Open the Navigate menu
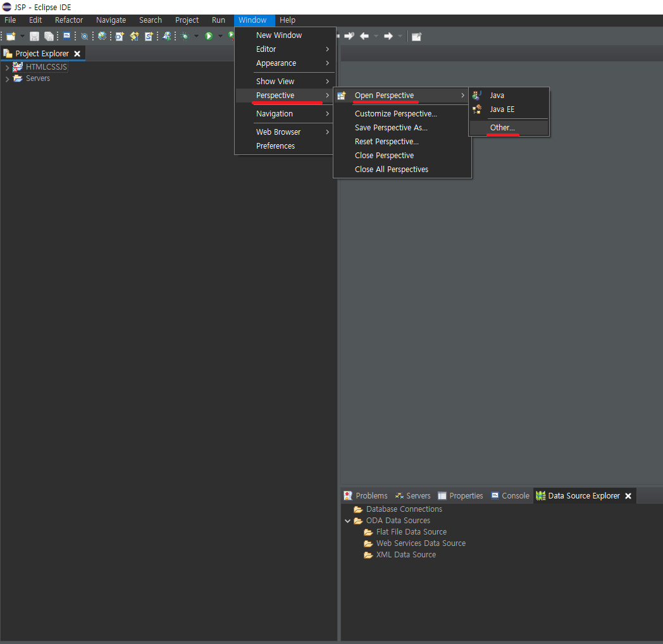This screenshot has height=644, width=663. [x=111, y=20]
